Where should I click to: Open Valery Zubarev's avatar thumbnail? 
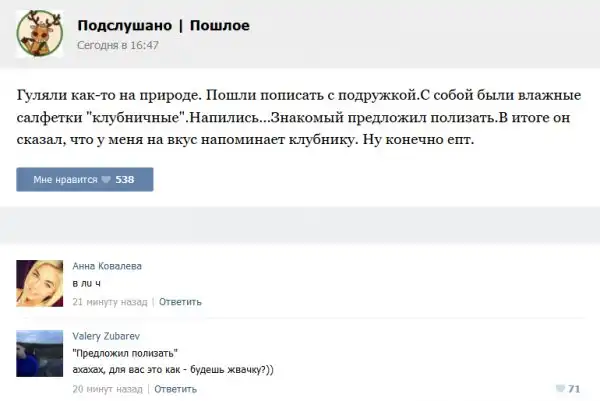click(41, 353)
